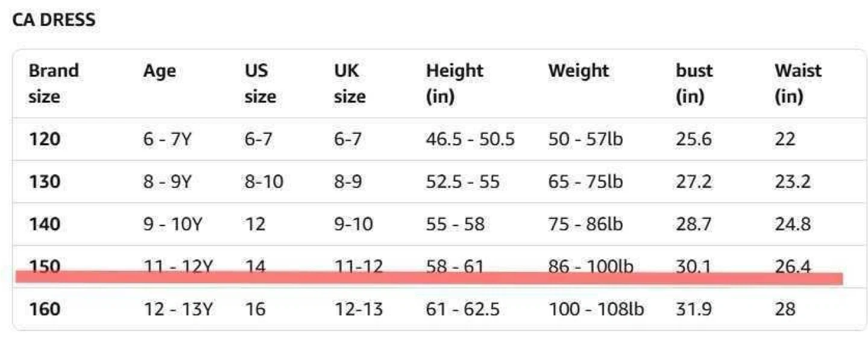Viewport: 868px width, 360px height.
Task: Click the 31.9 bust value cell
Action: tap(693, 309)
